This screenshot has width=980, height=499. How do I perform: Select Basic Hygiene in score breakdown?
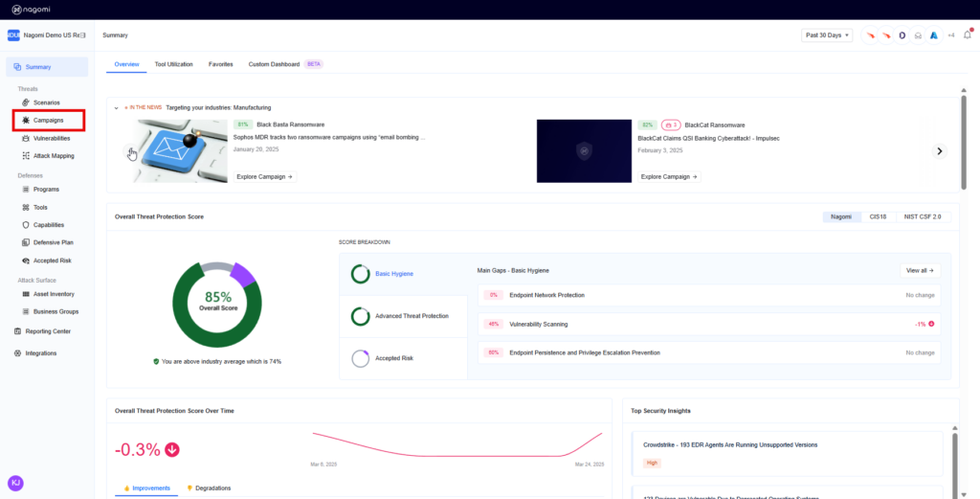403,274
